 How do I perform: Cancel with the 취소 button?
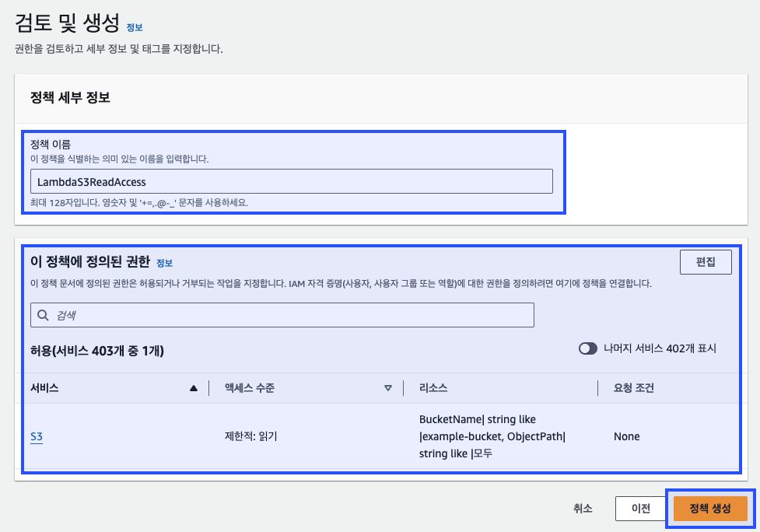tap(583, 508)
